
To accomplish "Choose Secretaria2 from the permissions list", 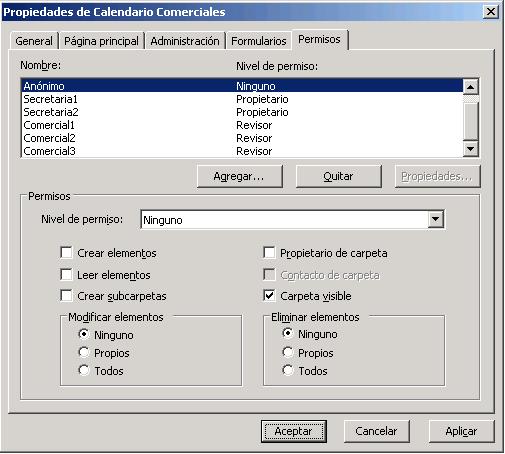I will click(x=242, y=112).
